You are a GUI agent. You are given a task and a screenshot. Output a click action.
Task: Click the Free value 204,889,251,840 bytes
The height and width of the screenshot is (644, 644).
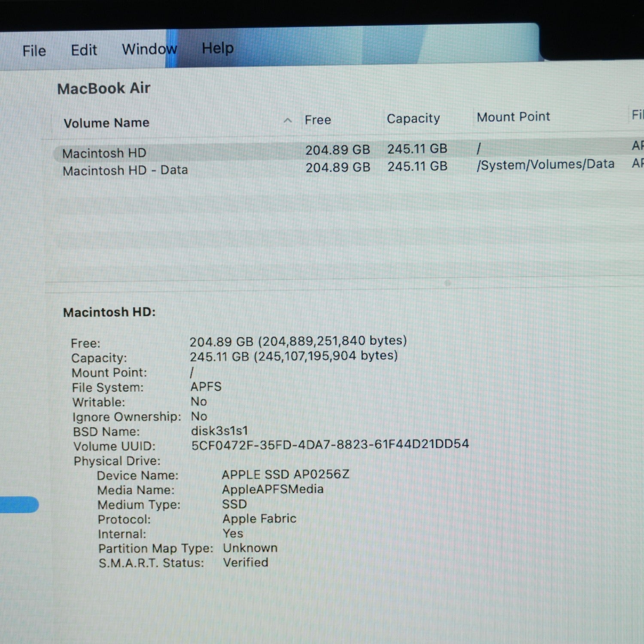[298, 341]
